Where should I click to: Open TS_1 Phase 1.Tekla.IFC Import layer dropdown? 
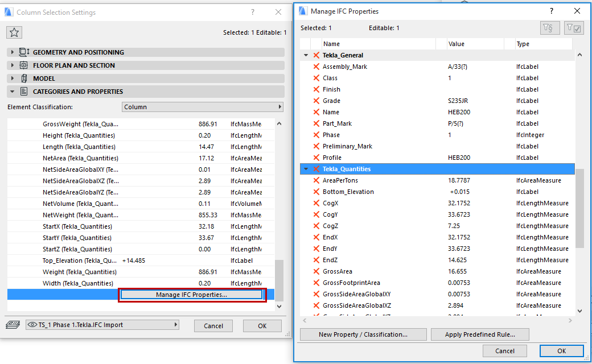102,325
